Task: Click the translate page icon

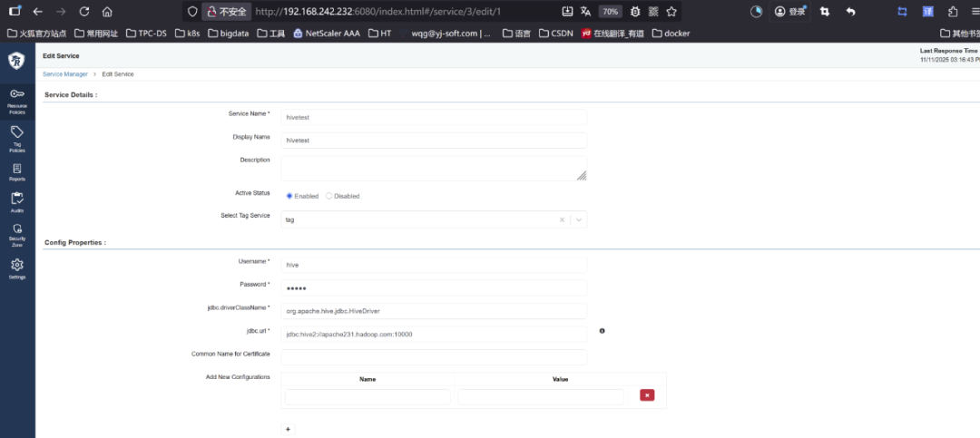Action: pos(585,11)
